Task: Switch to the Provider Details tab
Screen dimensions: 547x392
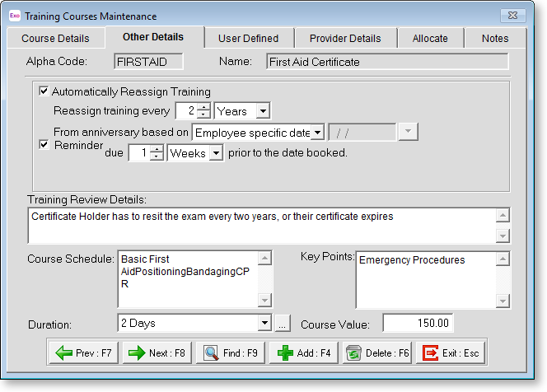Action: [344, 38]
